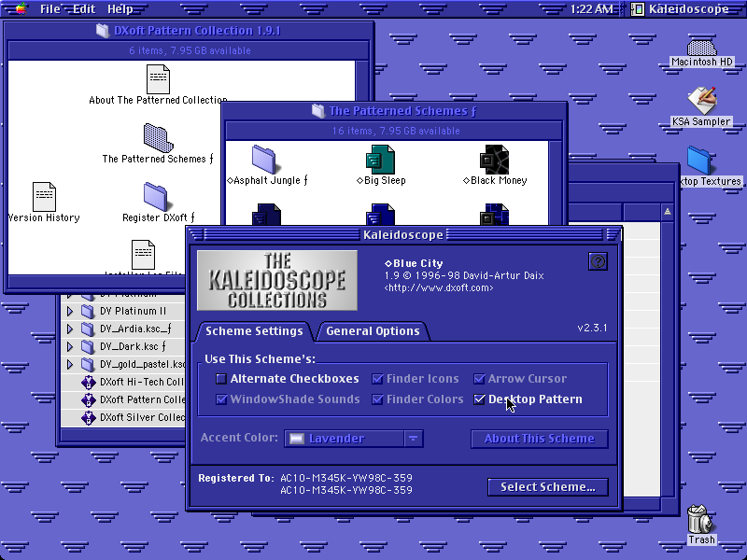Select the DXoft Pattern Collection installer icon
The height and width of the screenshot is (560, 747).
tap(88, 399)
